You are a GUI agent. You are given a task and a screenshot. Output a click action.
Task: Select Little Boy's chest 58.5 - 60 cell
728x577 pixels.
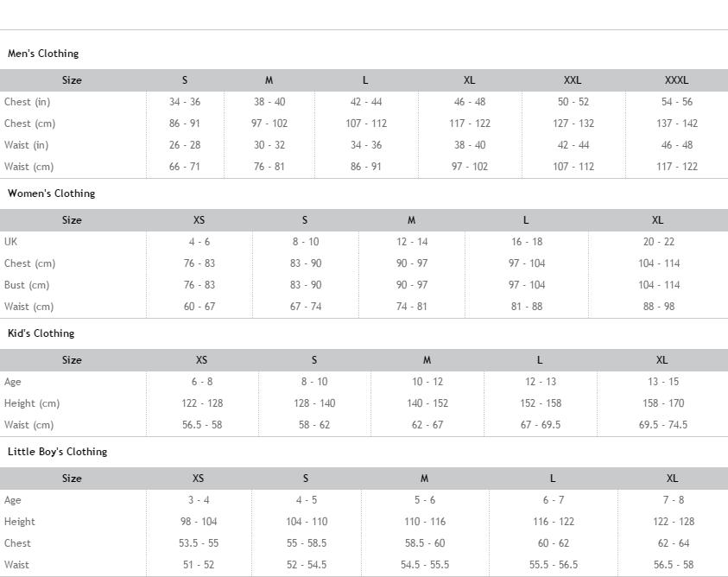pos(425,543)
